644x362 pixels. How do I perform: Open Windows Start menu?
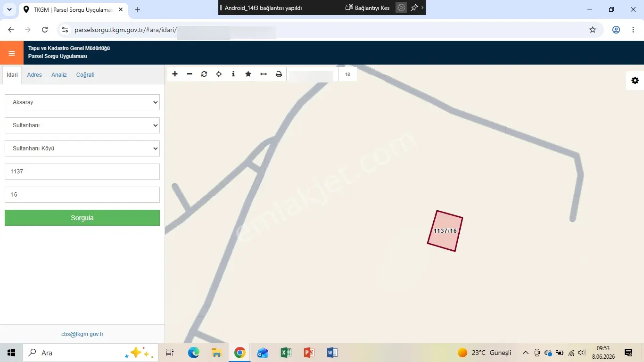click(11, 353)
